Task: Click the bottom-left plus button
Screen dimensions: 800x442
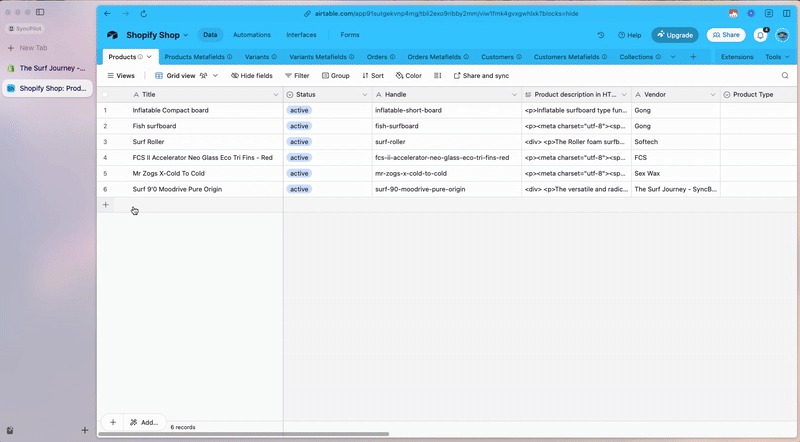Action: tap(113, 422)
